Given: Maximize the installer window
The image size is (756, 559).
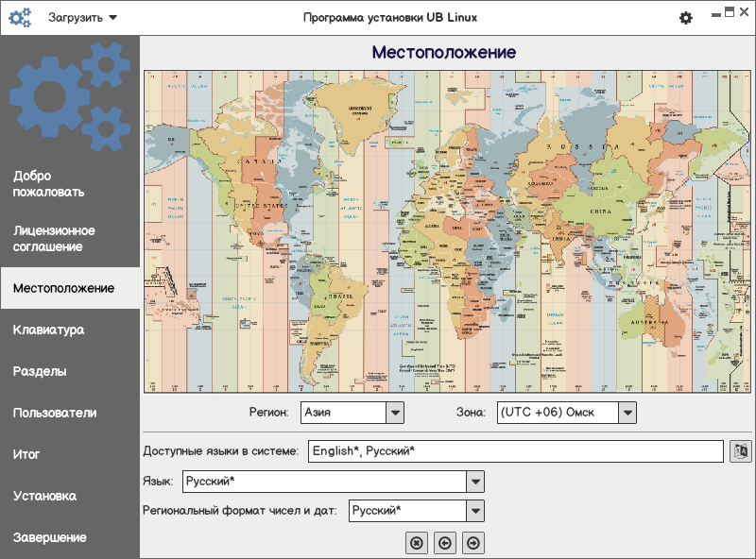Looking at the screenshot, I should [x=730, y=12].
